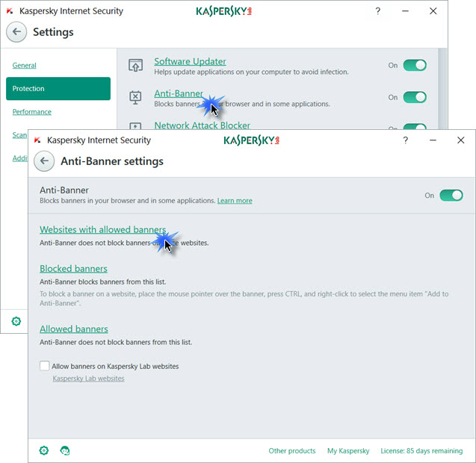
Task: Check Allow banners on Kaspersky Lab websites
Action: click(44, 366)
